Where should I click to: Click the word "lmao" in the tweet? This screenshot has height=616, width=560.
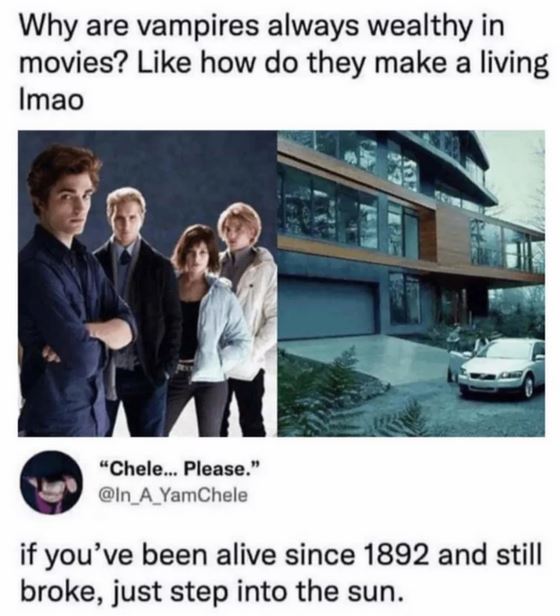(x=51, y=101)
